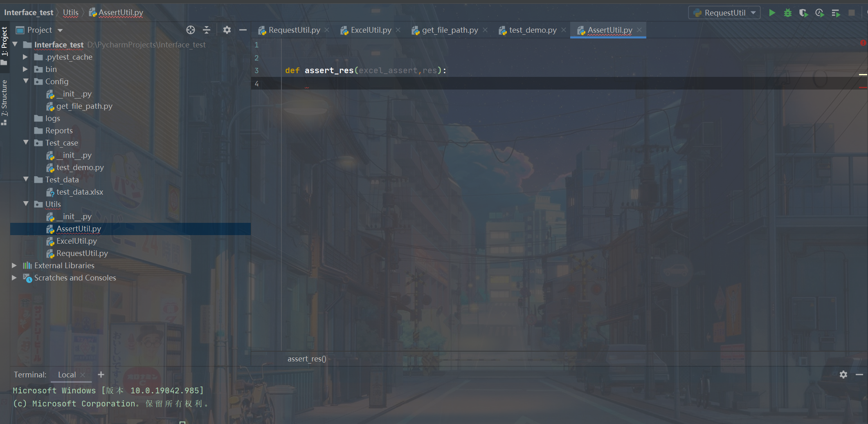
Task: Close the test_demo.py editor tab
Action: [x=564, y=30]
